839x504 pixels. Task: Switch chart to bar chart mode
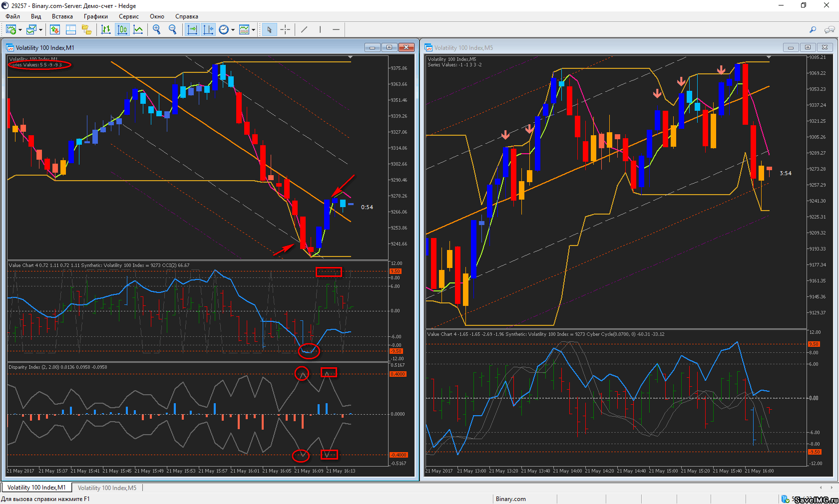tap(106, 30)
